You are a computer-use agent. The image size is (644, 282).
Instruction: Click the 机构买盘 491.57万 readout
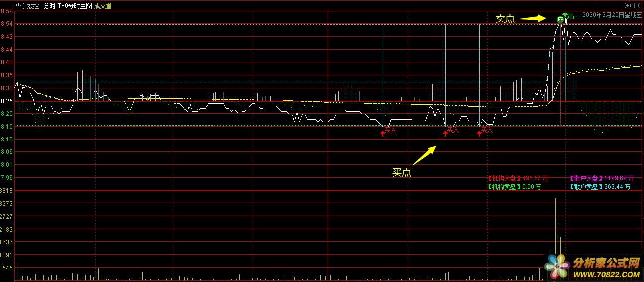click(518, 178)
